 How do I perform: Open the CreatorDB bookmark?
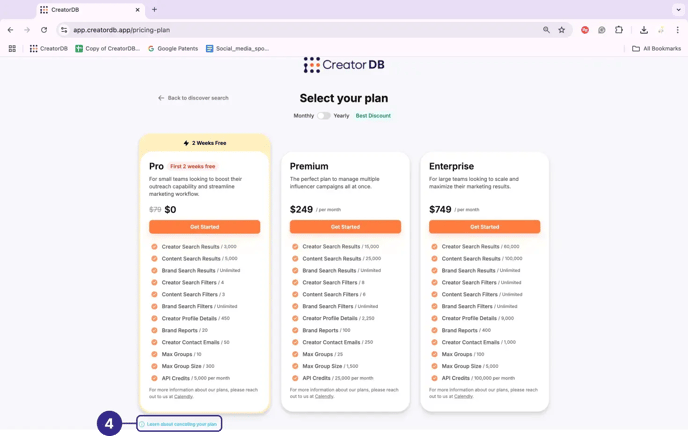[x=49, y=49]
